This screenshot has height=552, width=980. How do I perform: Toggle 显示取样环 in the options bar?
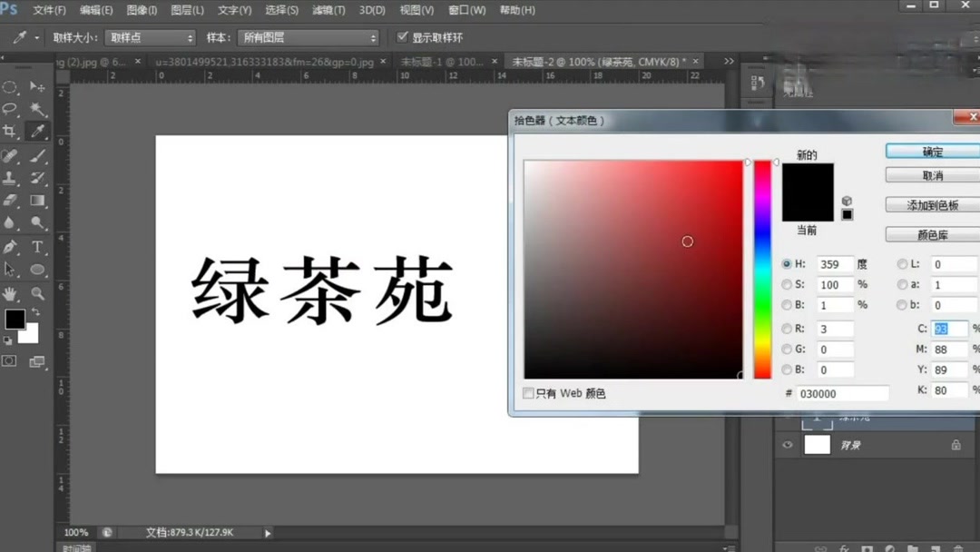402,37
